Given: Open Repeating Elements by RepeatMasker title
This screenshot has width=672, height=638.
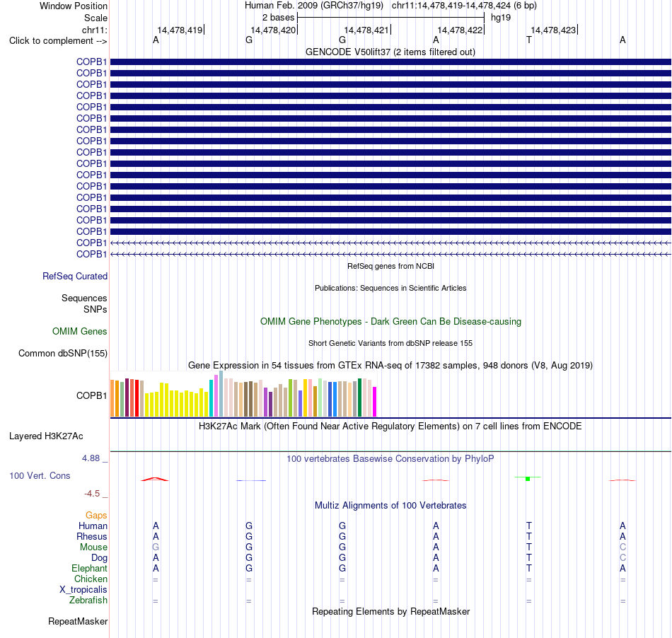Looking at the screenshot, I should [x=390, y=611].
